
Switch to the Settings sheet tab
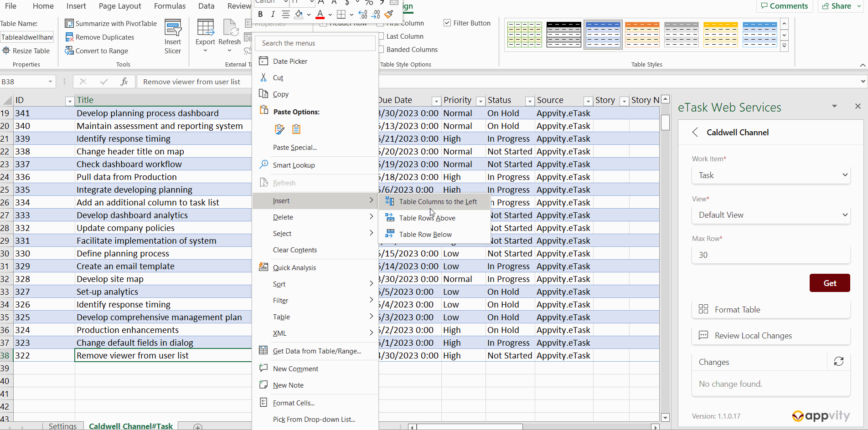tap(62, 426)
